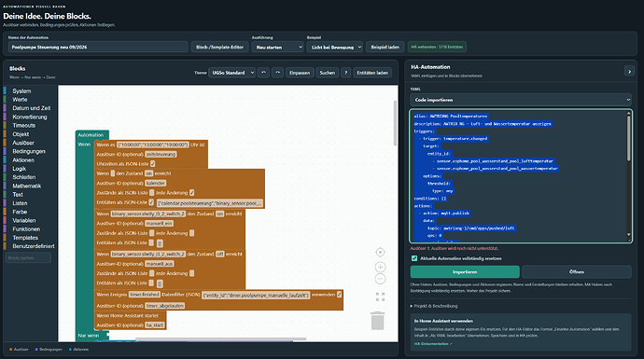
Task: Click the undo arrow in Blocks toolbar
Action: tap(264, 73)
